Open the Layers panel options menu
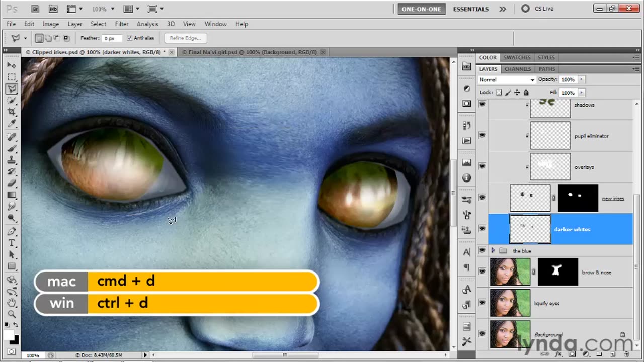Viewport: 644px width, 362px height. (x=636, y=69)
